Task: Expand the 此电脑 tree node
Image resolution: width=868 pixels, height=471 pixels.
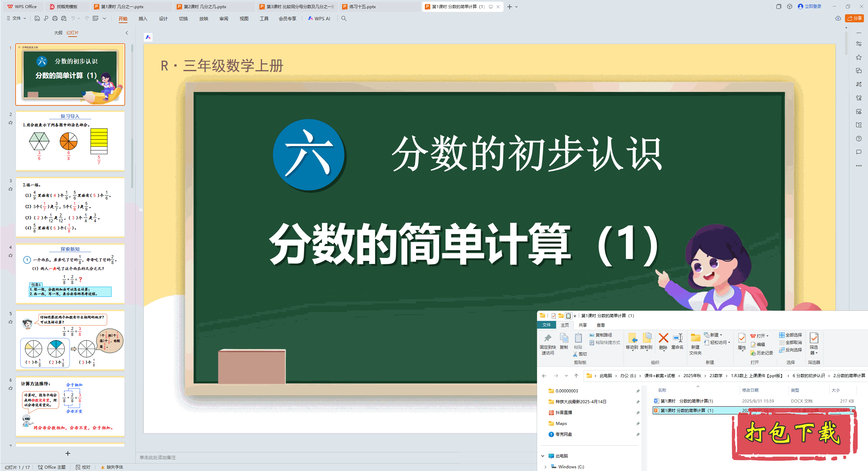Action: click(542, 456)
